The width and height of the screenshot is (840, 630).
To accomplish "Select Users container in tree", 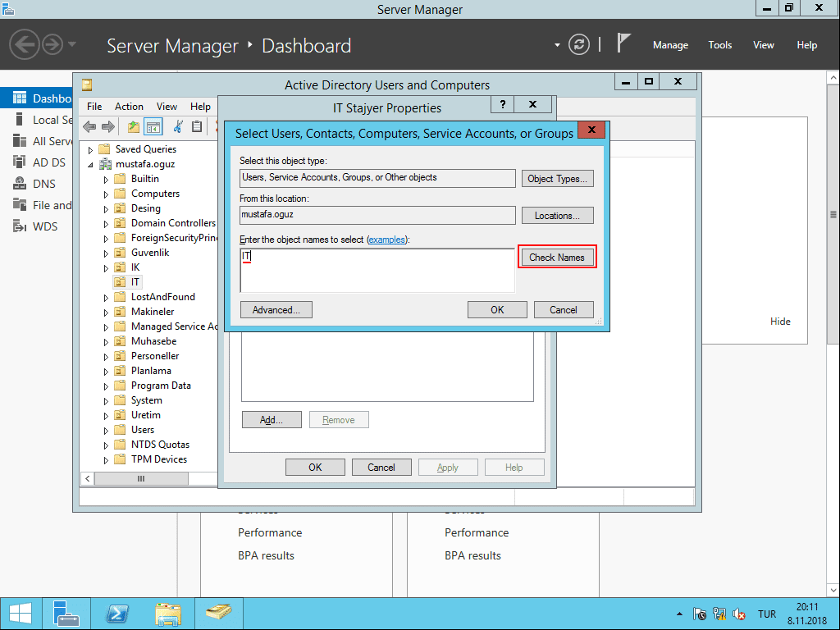I will coord(143,430).
